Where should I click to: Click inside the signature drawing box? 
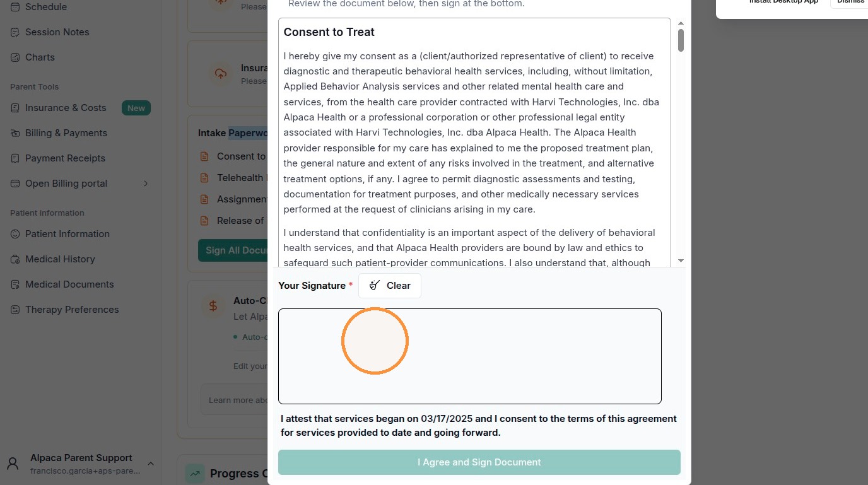tap(470, 356)
